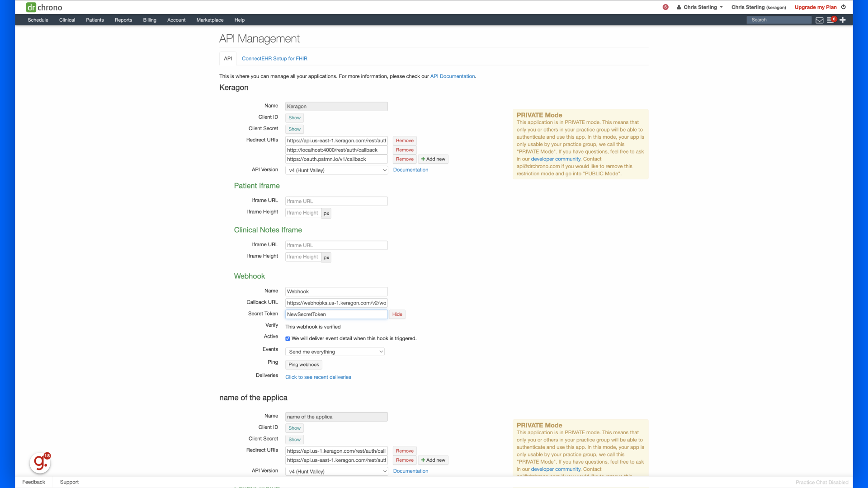Switch to ConnectEHR Setup for FHIR tab

click(x=274, y=58)
